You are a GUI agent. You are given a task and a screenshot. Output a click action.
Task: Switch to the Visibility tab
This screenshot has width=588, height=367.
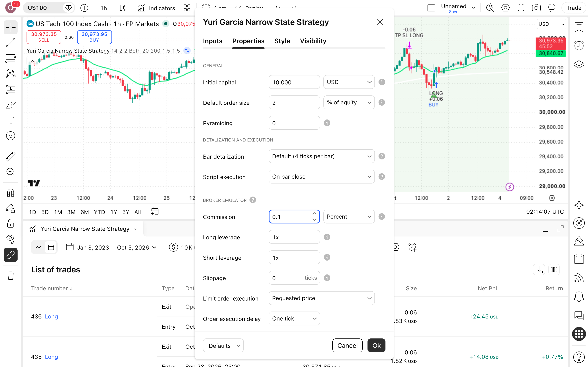[x=313, y=41]
